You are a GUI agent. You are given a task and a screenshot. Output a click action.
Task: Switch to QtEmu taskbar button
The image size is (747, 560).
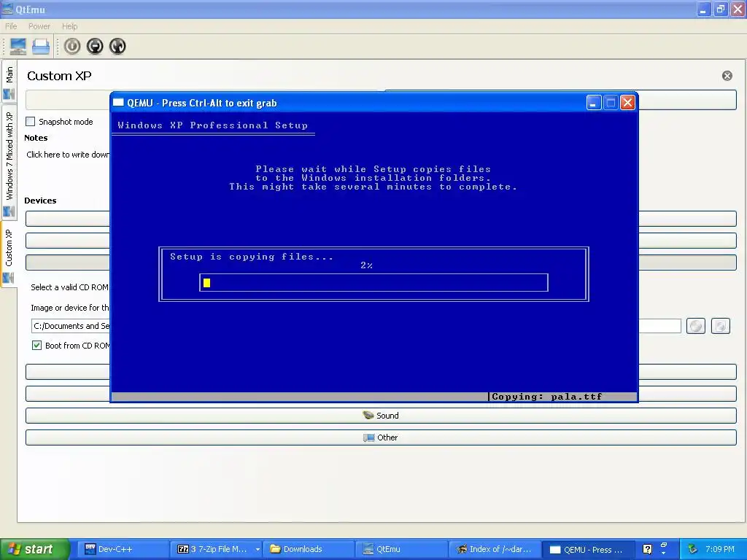(402, 549)
